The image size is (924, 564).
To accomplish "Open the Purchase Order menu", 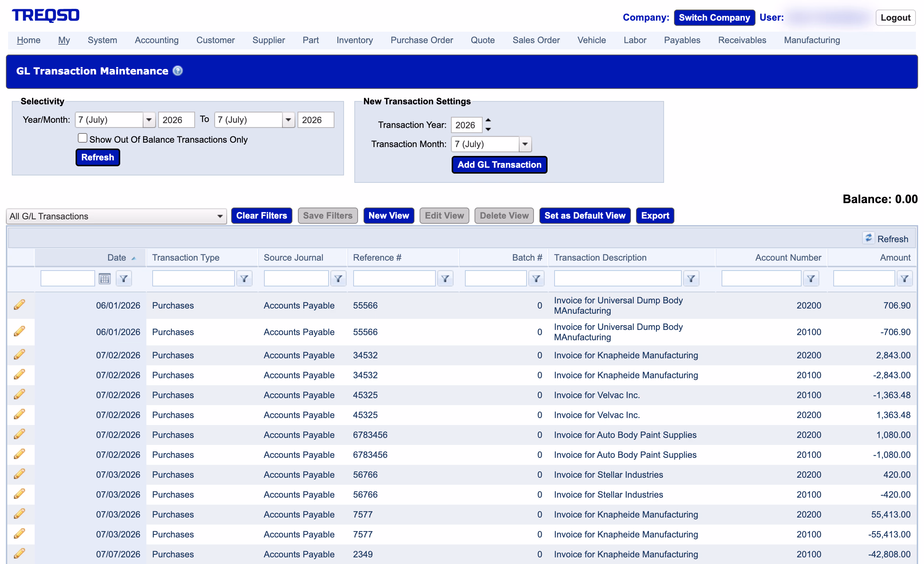I will 422,40.
